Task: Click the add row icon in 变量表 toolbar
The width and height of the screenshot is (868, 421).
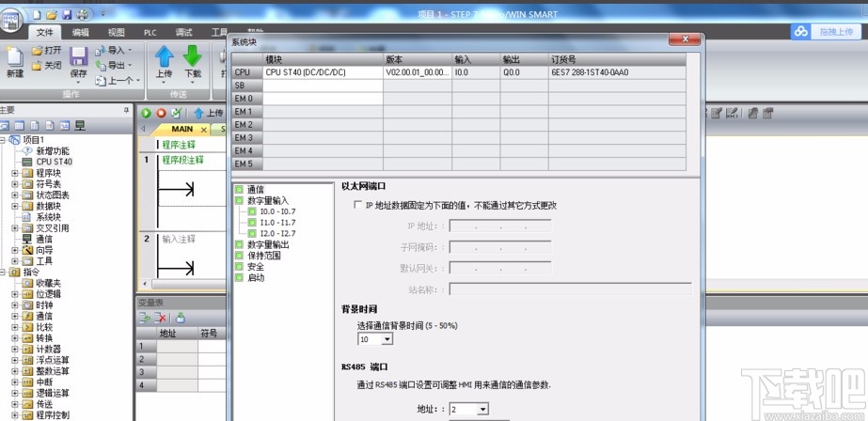Action: (x=145, y=318)
